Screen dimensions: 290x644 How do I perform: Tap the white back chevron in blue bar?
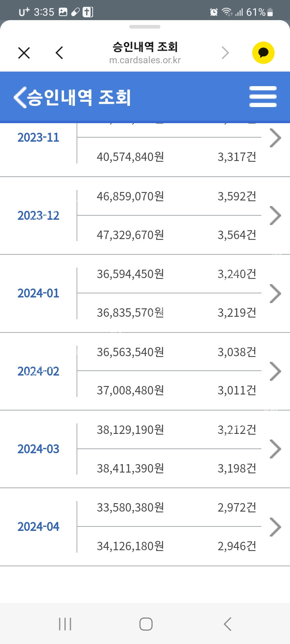[x=20, y=97]
